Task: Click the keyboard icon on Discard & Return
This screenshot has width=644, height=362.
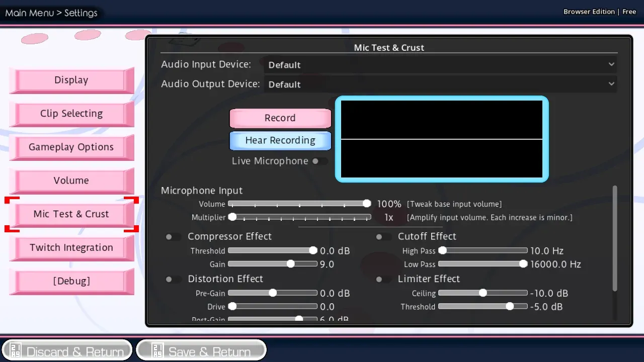Action: point(16,351)
